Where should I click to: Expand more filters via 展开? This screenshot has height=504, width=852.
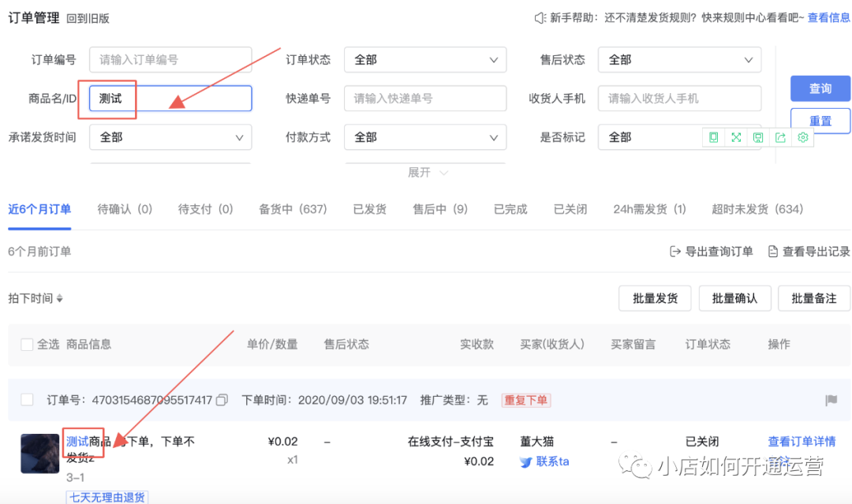click(x=428, y=173)
